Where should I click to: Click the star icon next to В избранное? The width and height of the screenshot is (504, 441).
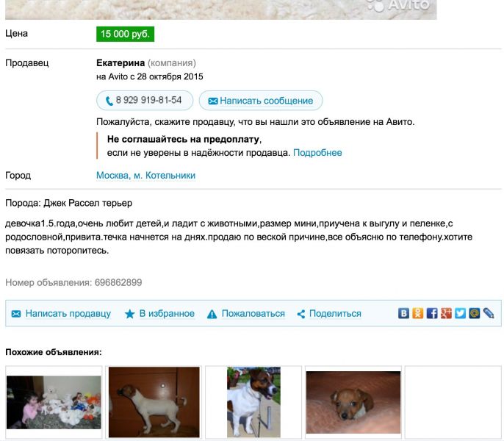pyautogui.click(x=129, y=314)
